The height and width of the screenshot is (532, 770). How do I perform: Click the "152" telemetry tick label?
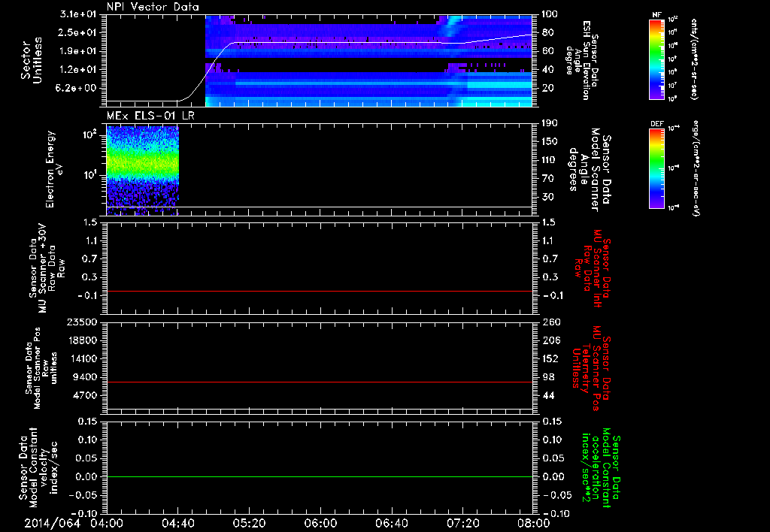point(550,358)
